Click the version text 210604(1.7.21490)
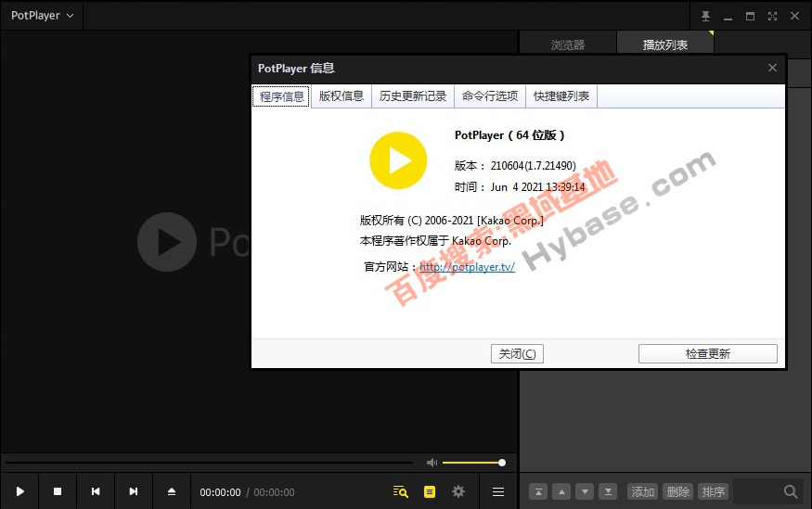Screen dimensions: 812x509 [x=534, y=166]
